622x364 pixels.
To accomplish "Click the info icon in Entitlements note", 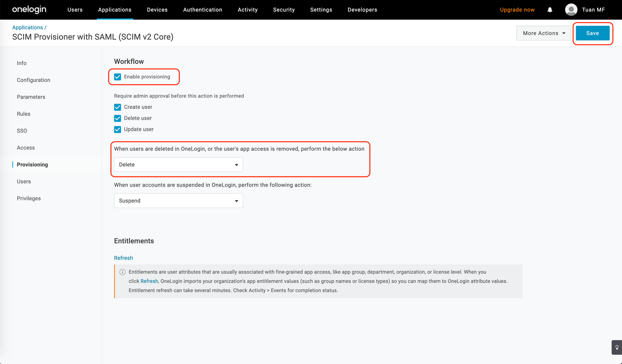I will point(122,272).
